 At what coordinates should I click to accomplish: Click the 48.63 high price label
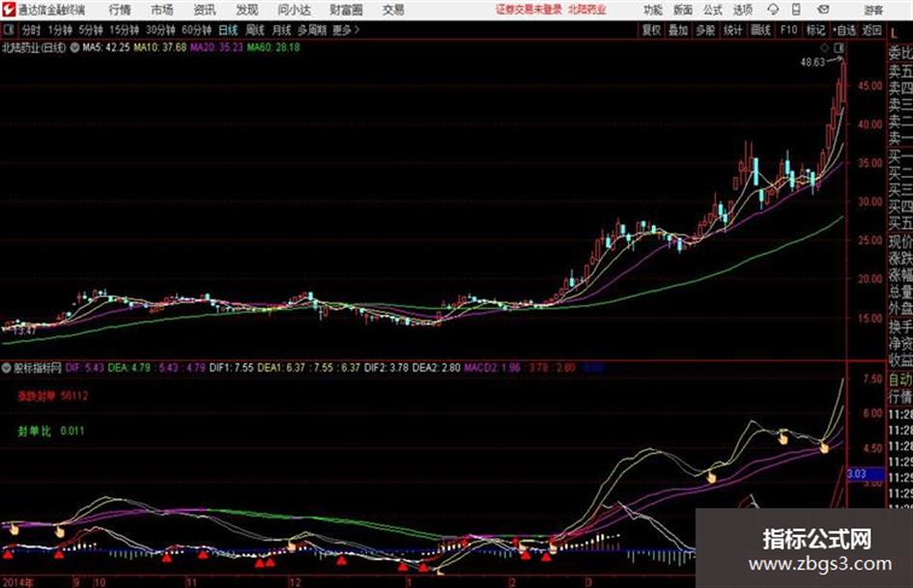[x=813, y=62]
